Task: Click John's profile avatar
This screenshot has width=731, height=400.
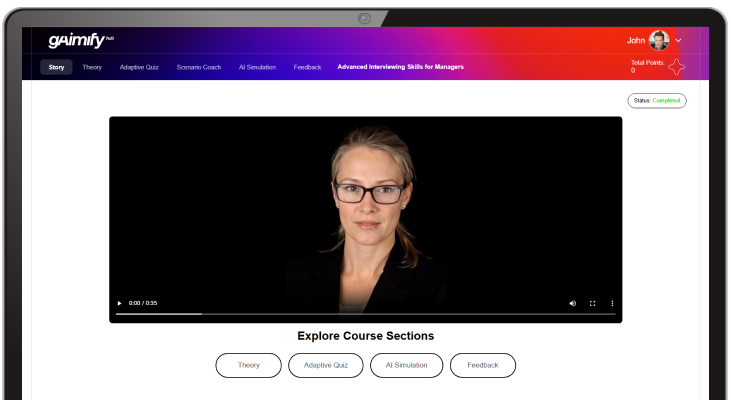Action: tap(659, 40)
